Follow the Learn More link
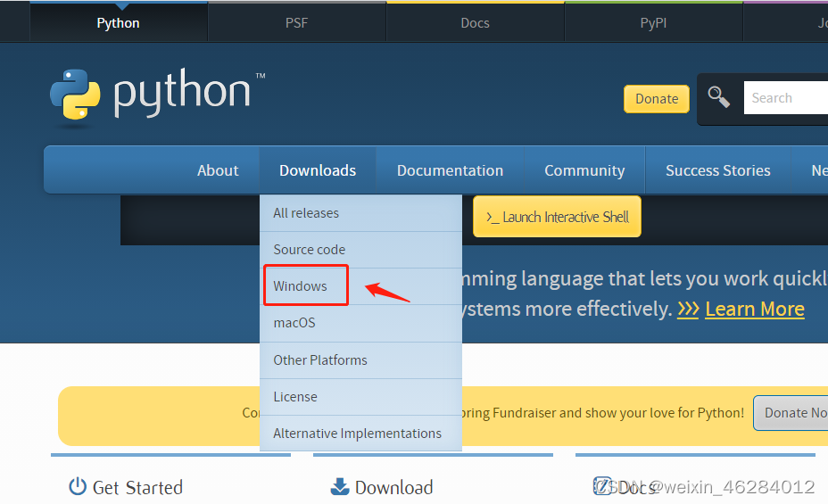Image resolution: width=828 pixels, height=504 pixels. point(755,309)
